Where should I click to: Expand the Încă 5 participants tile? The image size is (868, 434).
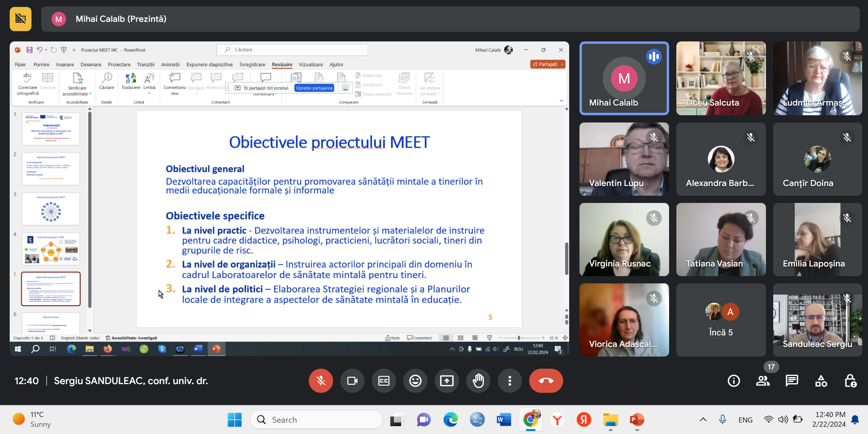point(721,320)
